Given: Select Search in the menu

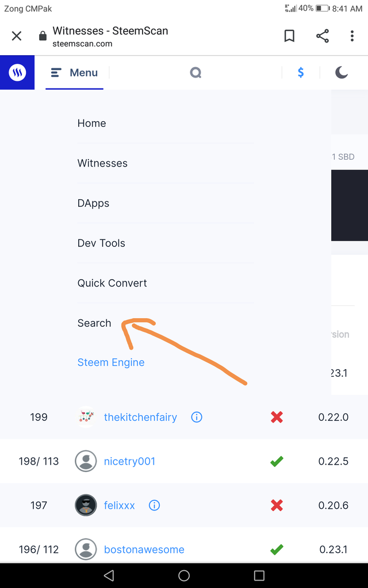Looking at the screenshot, I should [x=94, y=323].
